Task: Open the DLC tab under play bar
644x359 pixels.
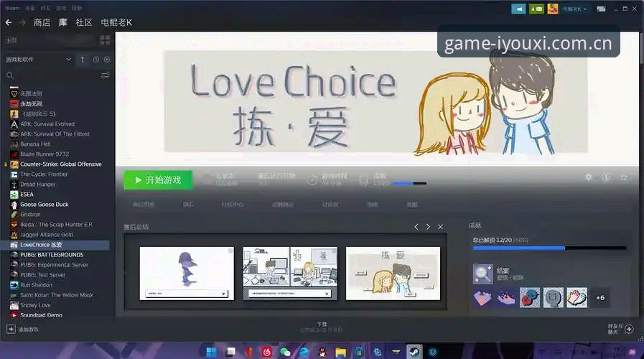Action: 188,205
